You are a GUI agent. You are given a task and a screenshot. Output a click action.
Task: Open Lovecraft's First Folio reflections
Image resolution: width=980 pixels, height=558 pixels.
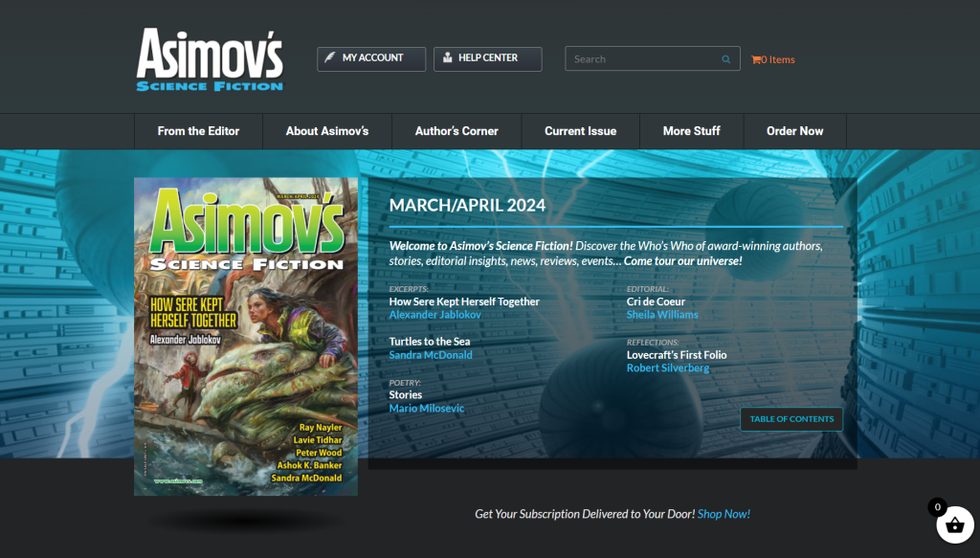[x=677, y=355]
